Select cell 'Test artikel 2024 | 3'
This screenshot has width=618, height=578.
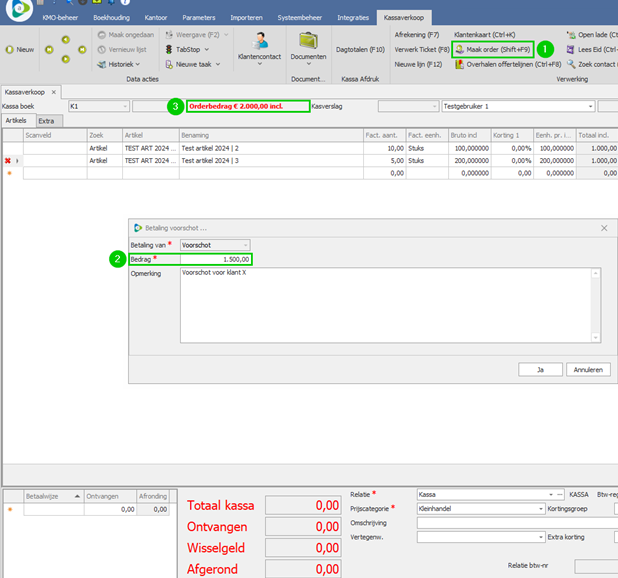[x=271, y=161]
